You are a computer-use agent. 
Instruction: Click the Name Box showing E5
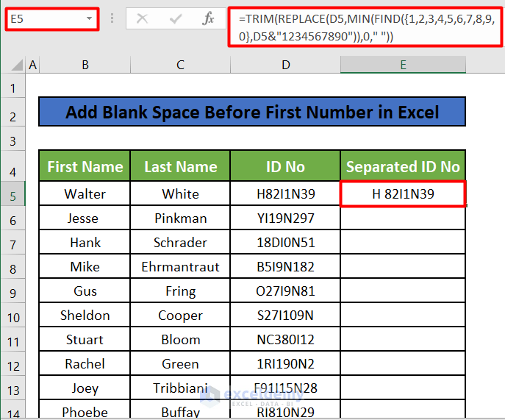click(x=52, y=19)
